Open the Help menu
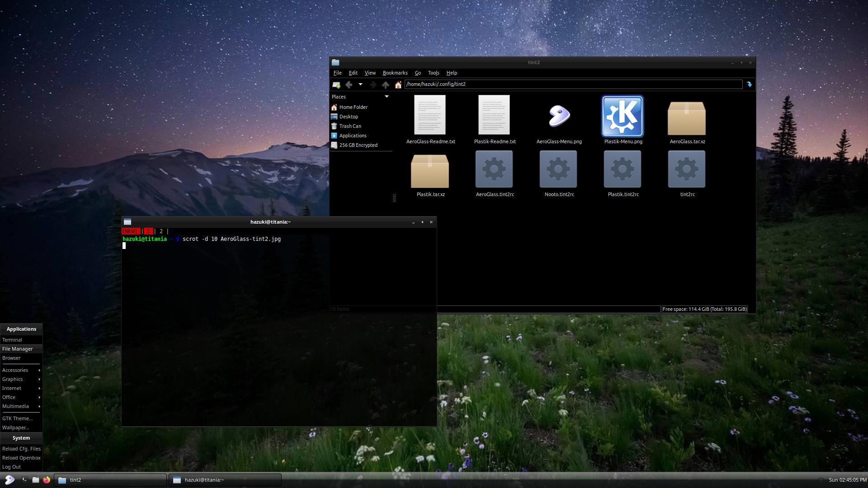 point(452,73)
